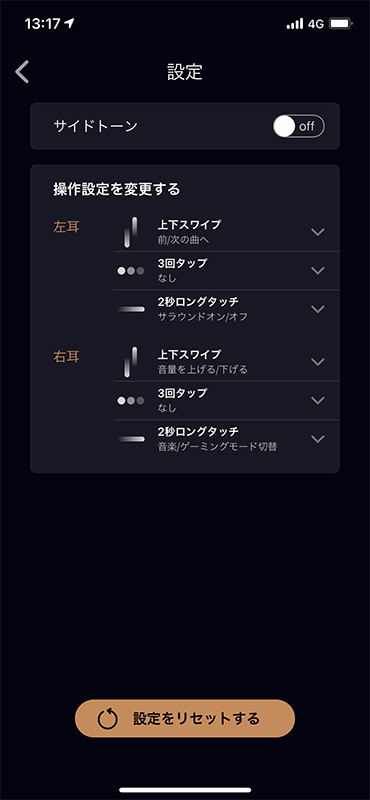The height and width of the screenshot is (800, 370).
Task: Tap the left ear long-touch bar icon
Action: point(131,309)
